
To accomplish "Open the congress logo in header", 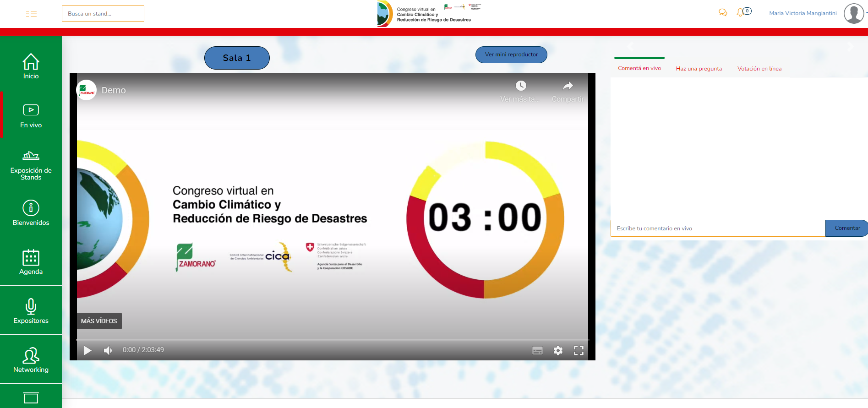I will [429, 14].
